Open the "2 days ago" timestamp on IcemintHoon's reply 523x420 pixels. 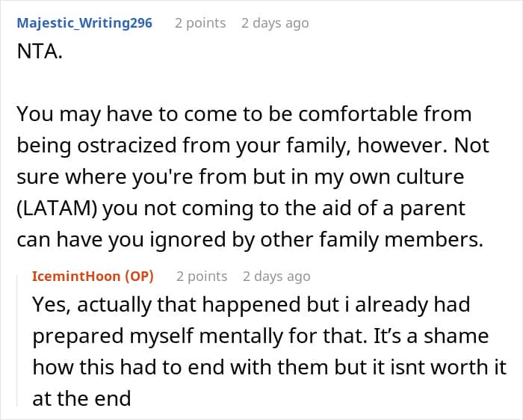click(x=276, y=277)
